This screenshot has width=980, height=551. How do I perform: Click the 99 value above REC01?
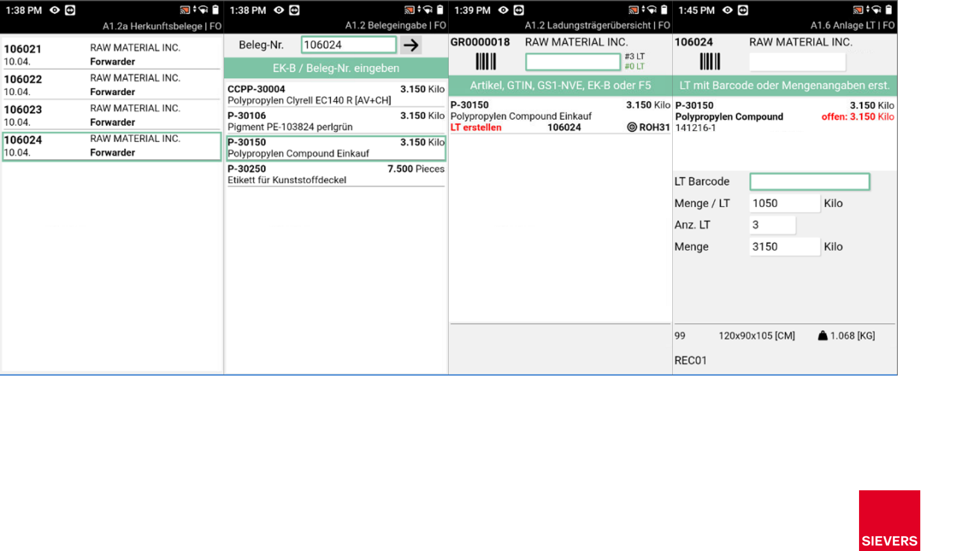pos(680,336)
